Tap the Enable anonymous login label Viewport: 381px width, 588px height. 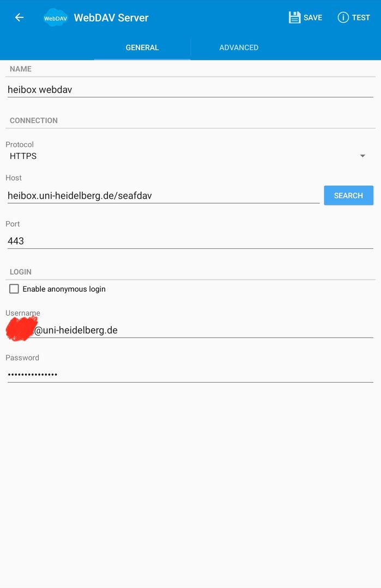point(64,289)
